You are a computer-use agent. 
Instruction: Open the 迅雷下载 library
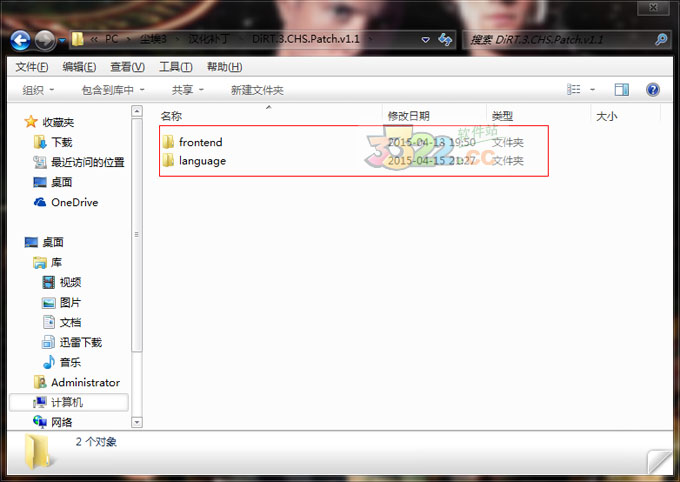[81, 342]
